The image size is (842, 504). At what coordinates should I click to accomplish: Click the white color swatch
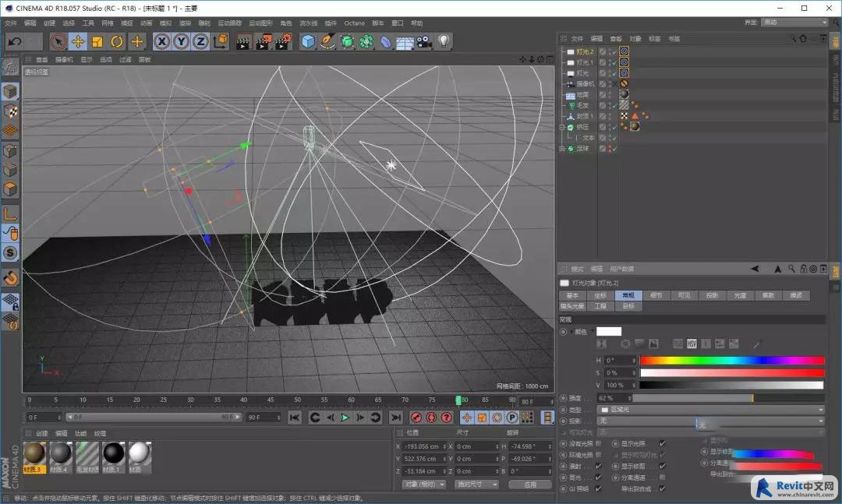click(x=609, y=332)
